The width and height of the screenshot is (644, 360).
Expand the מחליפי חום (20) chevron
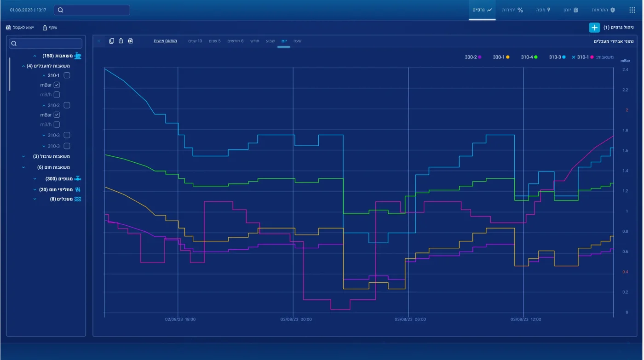[x=34, y=189]
